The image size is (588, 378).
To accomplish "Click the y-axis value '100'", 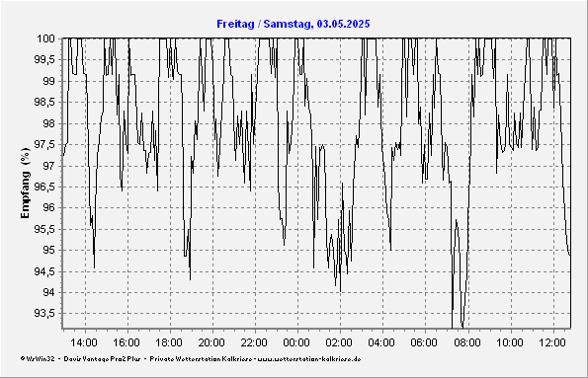I will click(45, 38).
